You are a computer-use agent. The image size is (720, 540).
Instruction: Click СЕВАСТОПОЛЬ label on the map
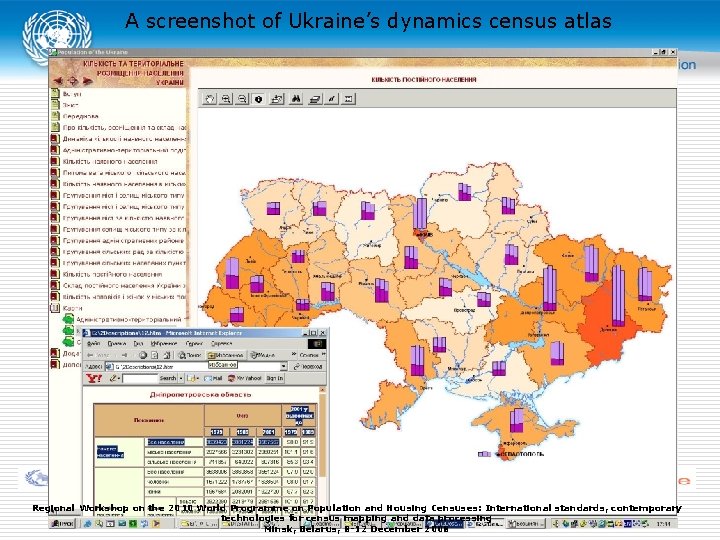tap(521, 454)
